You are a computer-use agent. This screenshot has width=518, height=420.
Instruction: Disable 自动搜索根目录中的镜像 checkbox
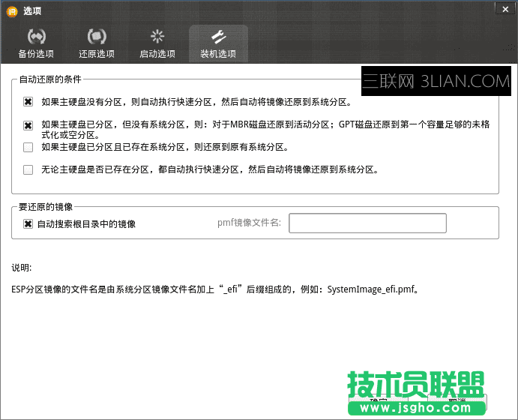tap(28, 223)
